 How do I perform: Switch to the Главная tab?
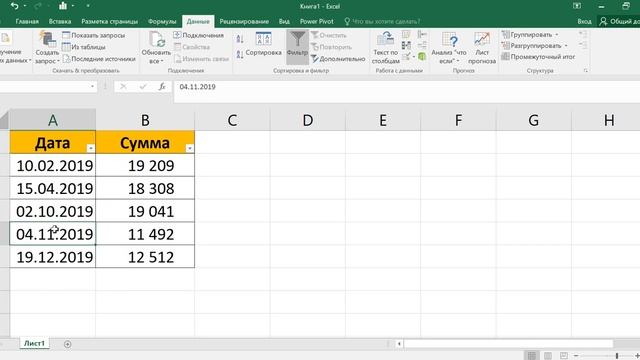(x=27, y=21)
